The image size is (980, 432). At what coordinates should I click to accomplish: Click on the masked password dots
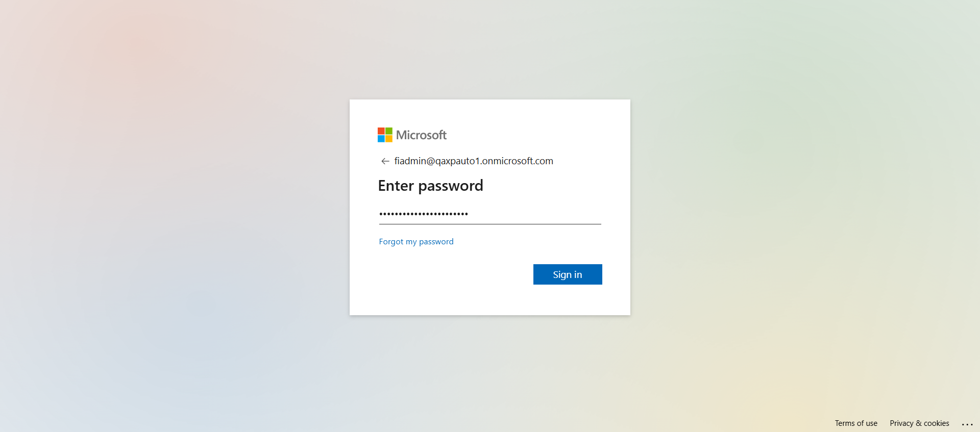tap(424, 214)
